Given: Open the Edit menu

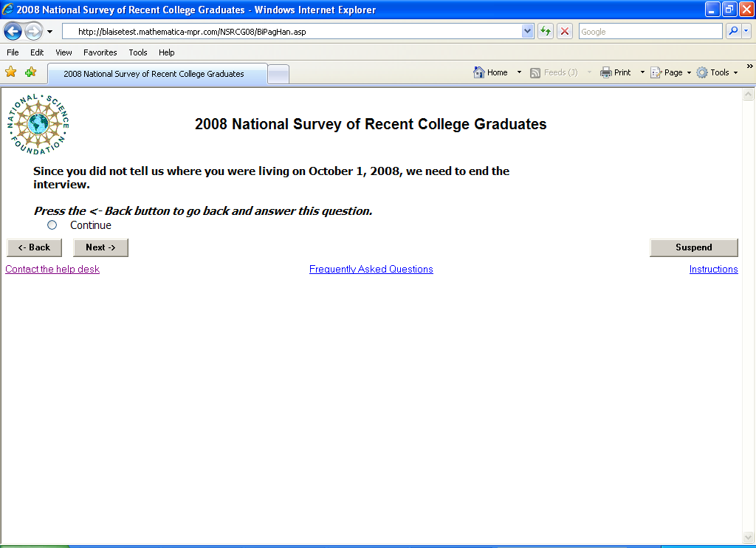Looking at the screenshot, I should coord(37,52).
